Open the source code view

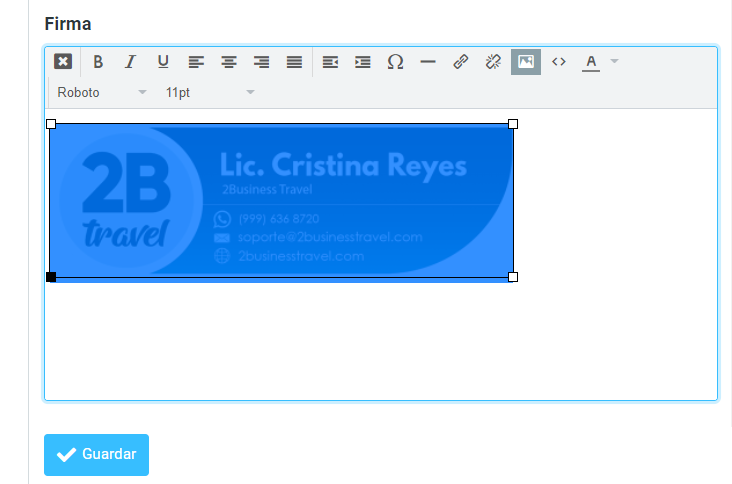click(x=559, y=62)
